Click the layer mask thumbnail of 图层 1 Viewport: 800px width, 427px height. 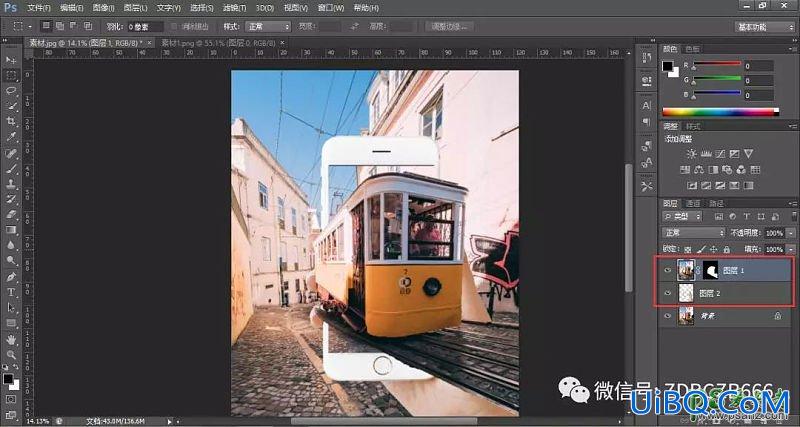(x=711, y=270)
